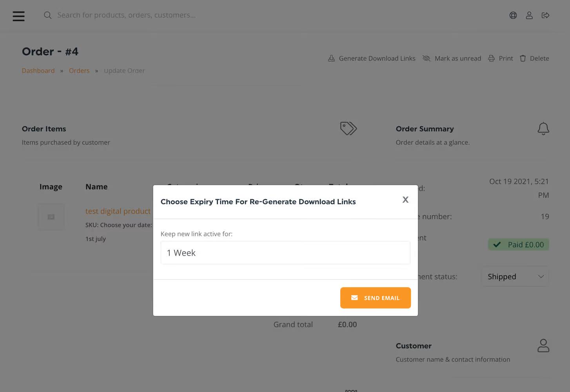Image resolution: width=570 pixels, height=392 pixels.
Task: Toggle Mark as unread
Action: click(452, 58)
